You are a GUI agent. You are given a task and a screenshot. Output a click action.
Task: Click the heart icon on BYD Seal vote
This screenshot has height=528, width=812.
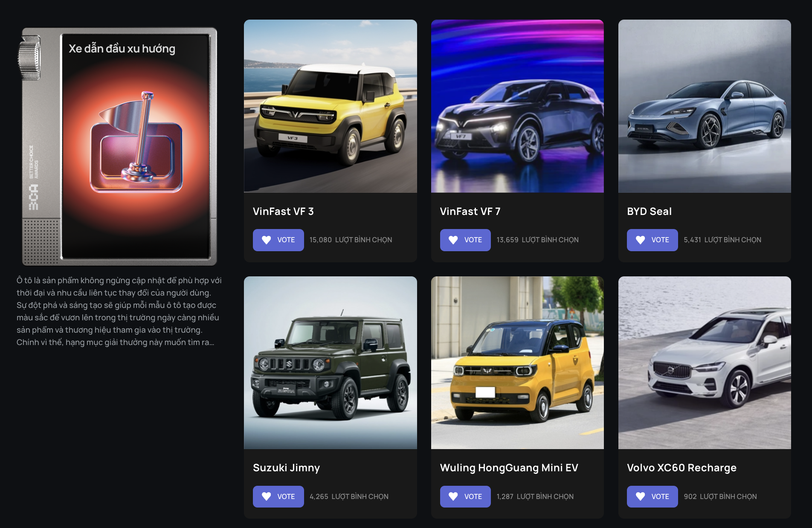click(641, 240)
